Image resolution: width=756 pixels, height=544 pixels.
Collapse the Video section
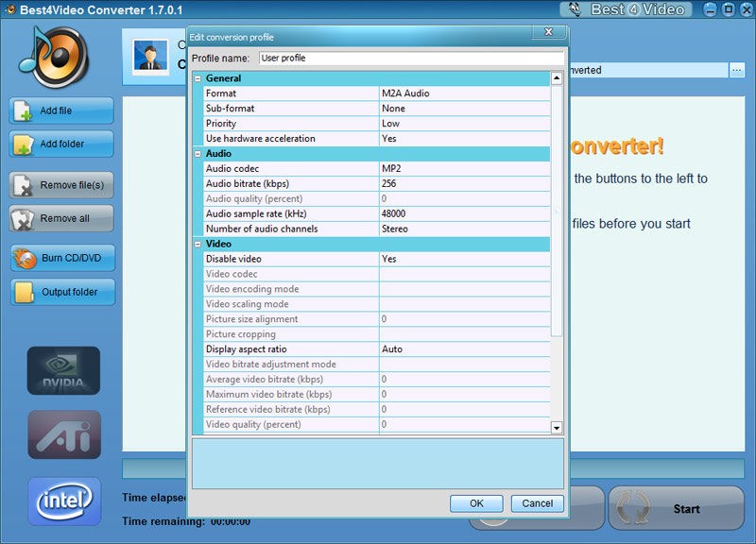pyautogui.click(x=198, y=244)
